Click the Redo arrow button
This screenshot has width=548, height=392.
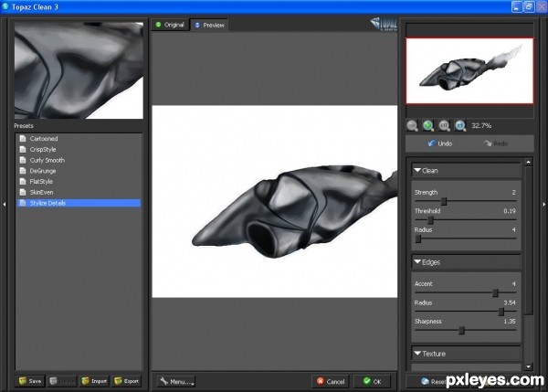(x=496, y=143)
